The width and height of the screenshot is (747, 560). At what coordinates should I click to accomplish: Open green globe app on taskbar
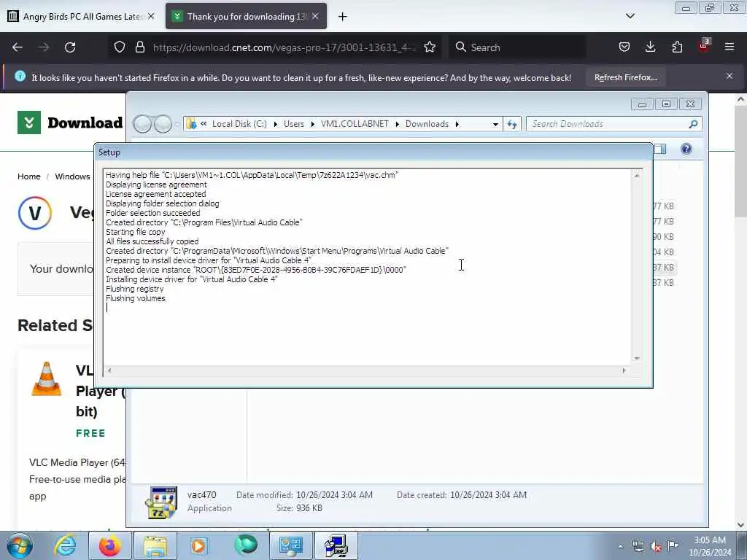pyautogui.click(x=246, y=545)
